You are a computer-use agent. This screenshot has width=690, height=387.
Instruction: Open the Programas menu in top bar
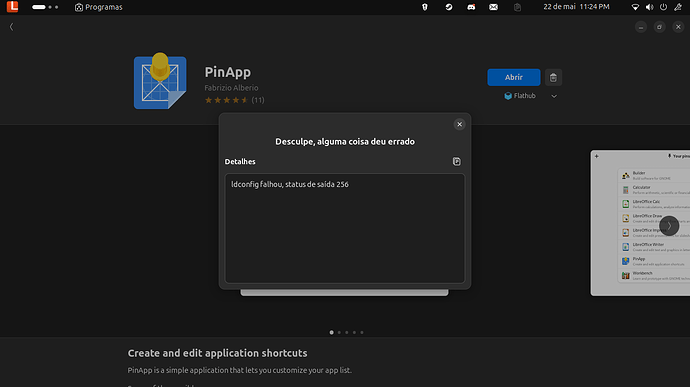(x=99, y=7)
